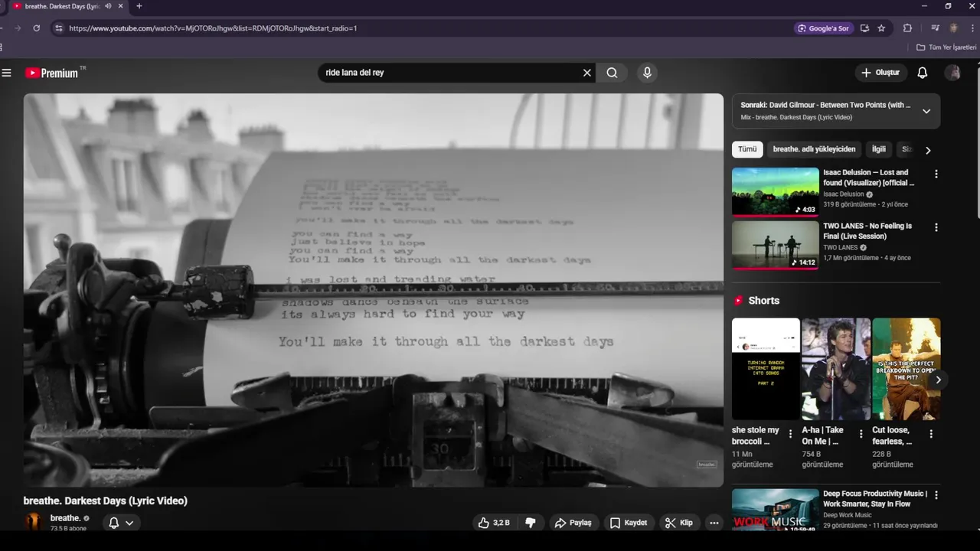Image resolution: width=980 pixels, height=551 pixels.
Task: Open the subscription notification bell dropdown
Action: pyautogui.click(x=121, y=523)
